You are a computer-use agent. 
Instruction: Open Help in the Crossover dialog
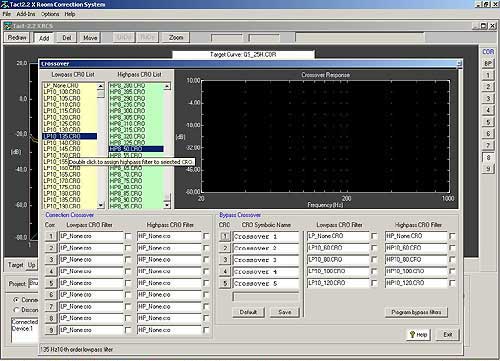tap(419, 334)
